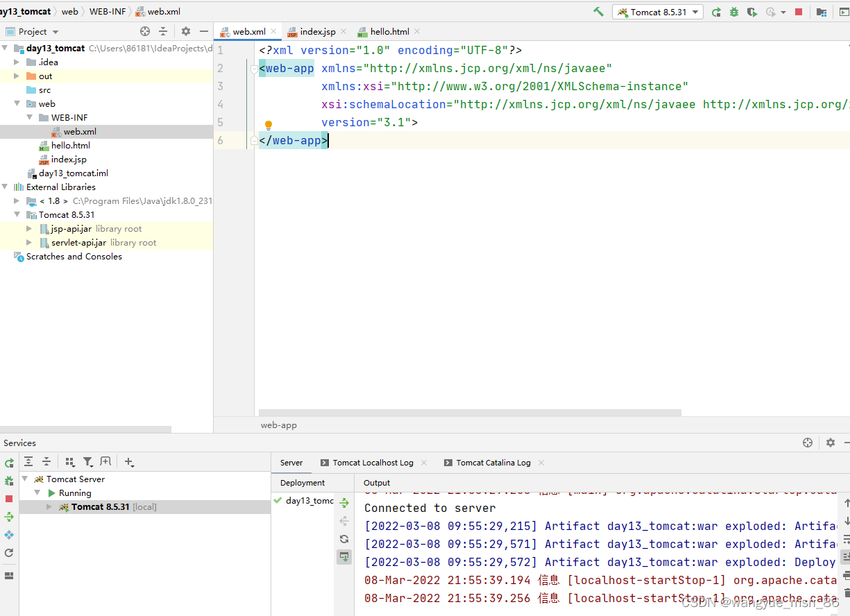Screen dimensions: 850x616
Task: Expand servlet-api.jar library root
Action: pos(29,243)
